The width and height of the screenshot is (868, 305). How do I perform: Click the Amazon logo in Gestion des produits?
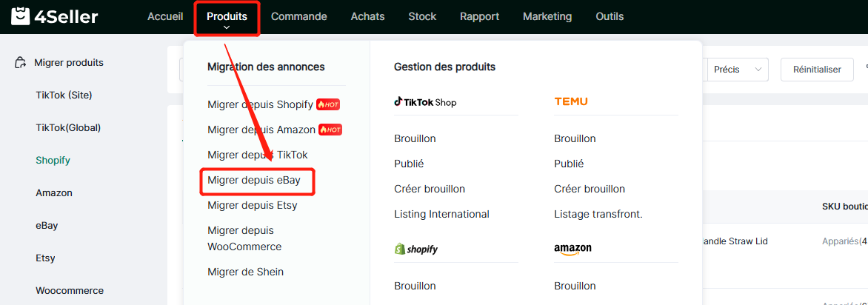(x=572, y=249)
